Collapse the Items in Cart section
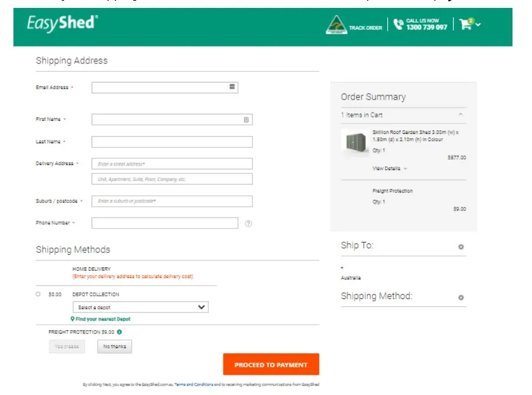This screenshot has height=395, width=532. (461, 115)
